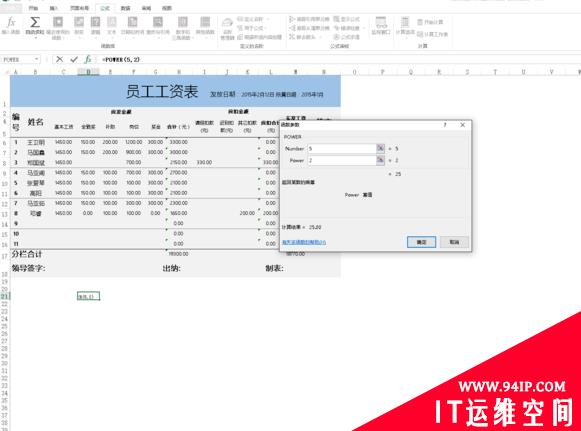Collapse dialog using Power field range selector
This screenshot has width=581, height=431.
coord(380,160)
